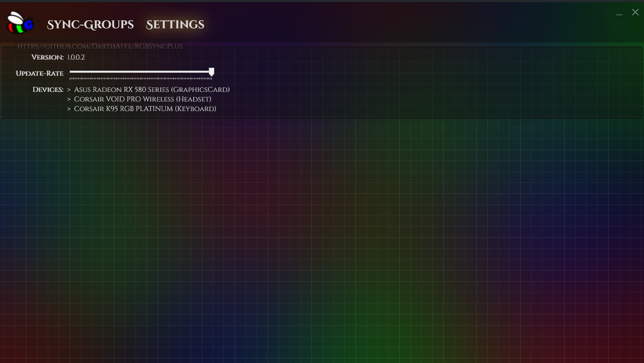Expand the Corsair K95 RGB PLATINUM keyboard entry
The height and width of the screenshot is (363, 644).
[x=69, y=109]
